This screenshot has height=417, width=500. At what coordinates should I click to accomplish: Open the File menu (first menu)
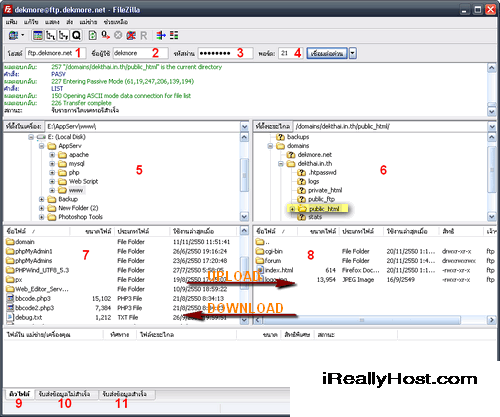pyautogui.click(x=11, y=22)
